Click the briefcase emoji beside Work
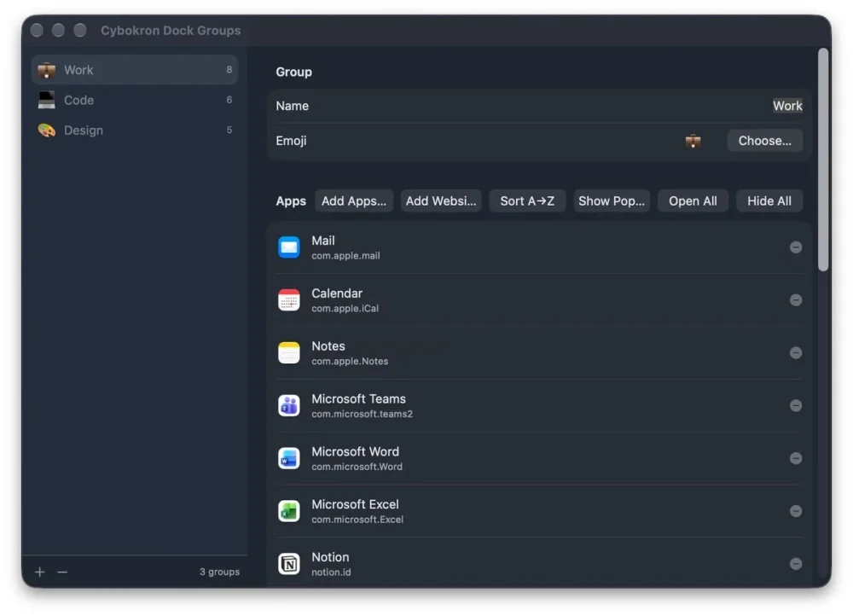 47,70
